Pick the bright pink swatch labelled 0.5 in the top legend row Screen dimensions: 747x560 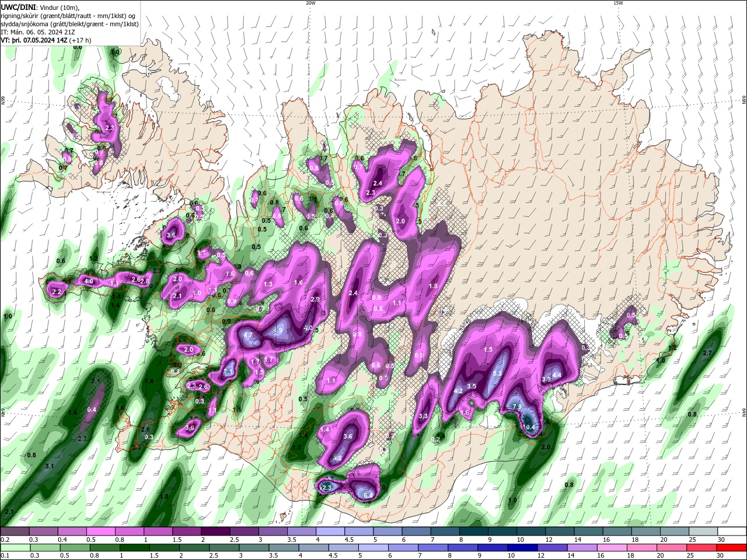point(100,531)
